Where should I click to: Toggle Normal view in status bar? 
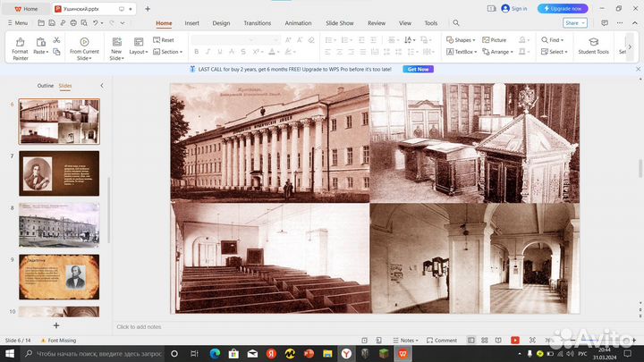click(x=471, y=341)
